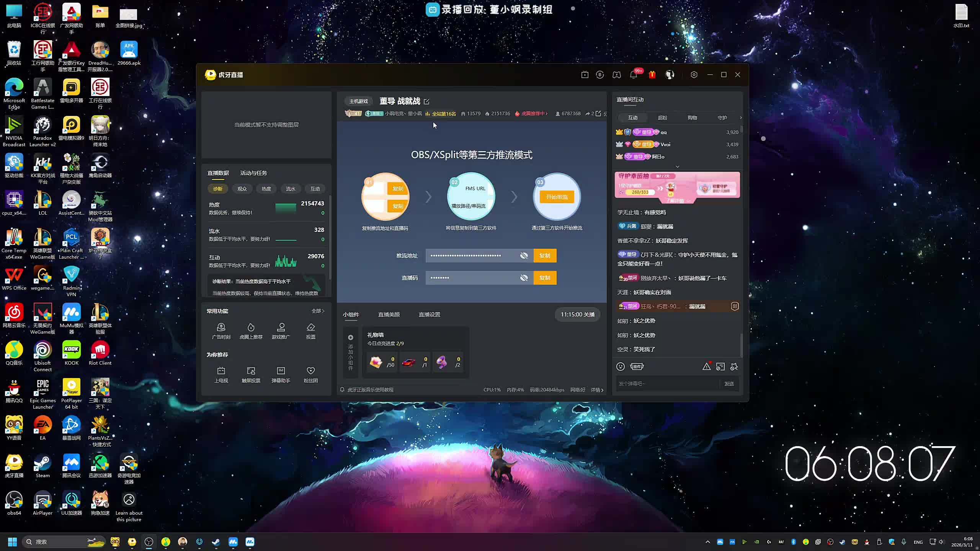Reveal the hidden 直播码 with eye icon
Viewport: 980px width, 551px height.
524,278
